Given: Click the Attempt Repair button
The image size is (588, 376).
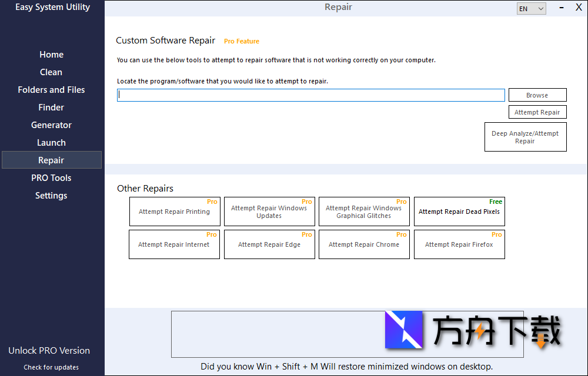Looking at the screenshot, I should tap(537, 112).
